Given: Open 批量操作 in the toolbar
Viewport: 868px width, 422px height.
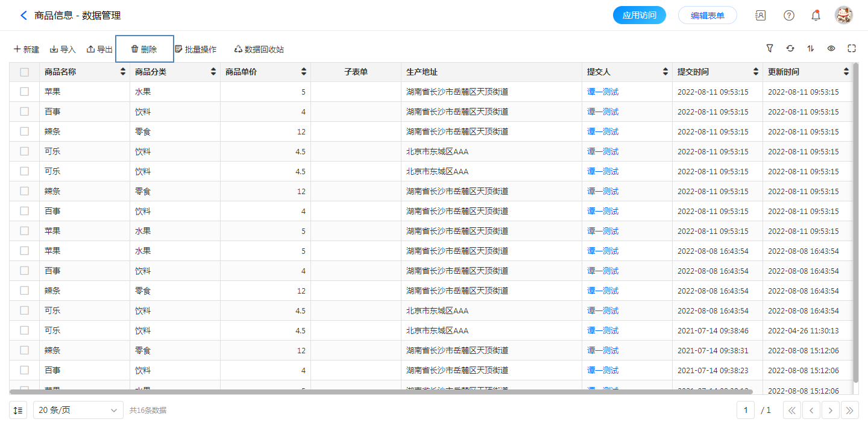Looking at the screenshot, I should [195, 49].
